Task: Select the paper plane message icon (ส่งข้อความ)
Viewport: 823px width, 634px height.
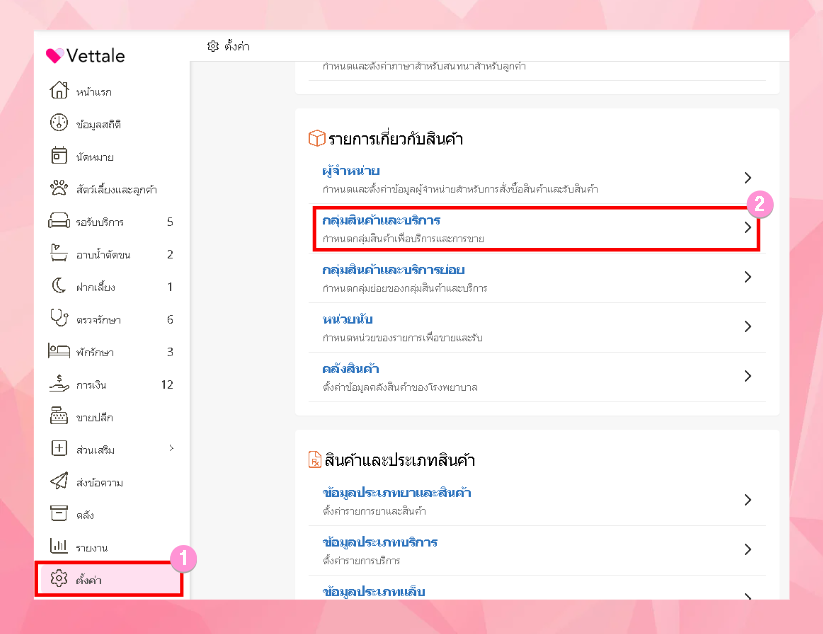Action: [58, 482]
